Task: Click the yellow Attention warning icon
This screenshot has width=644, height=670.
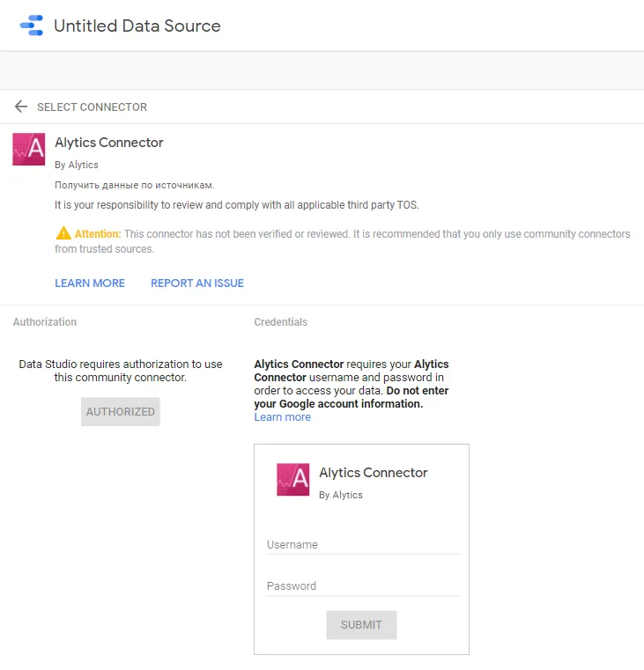Action: tap(63, 233)
